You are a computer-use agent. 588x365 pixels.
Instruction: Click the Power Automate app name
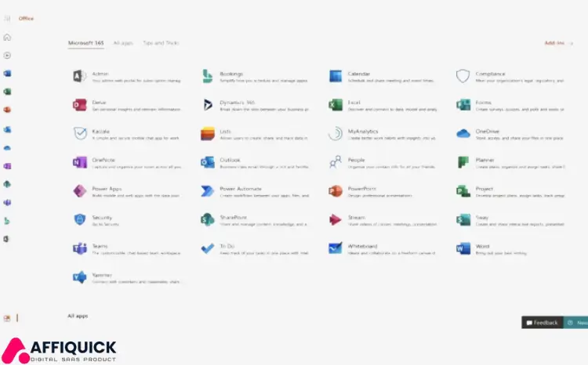point(241,189)
